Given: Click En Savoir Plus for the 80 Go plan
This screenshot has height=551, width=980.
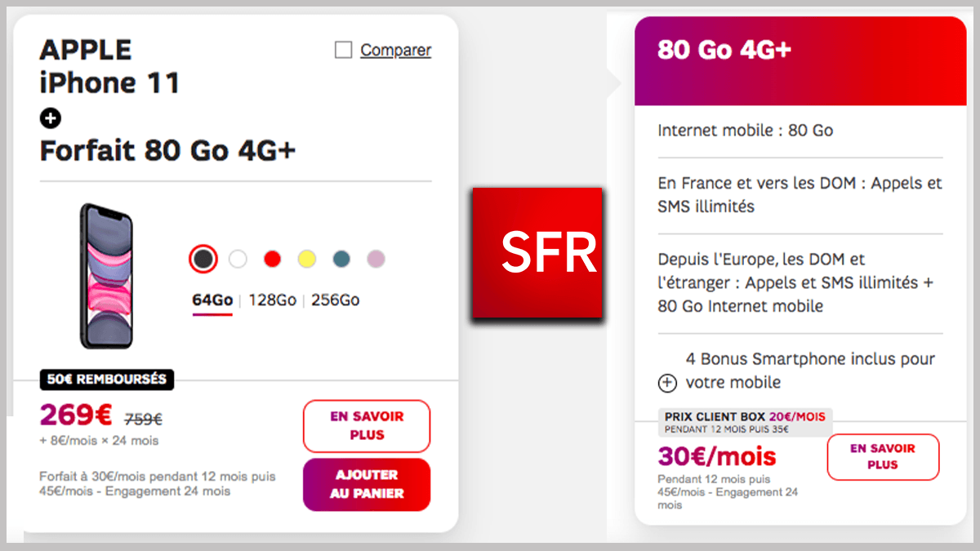Looking at the screenshot, I should (883, 457).
